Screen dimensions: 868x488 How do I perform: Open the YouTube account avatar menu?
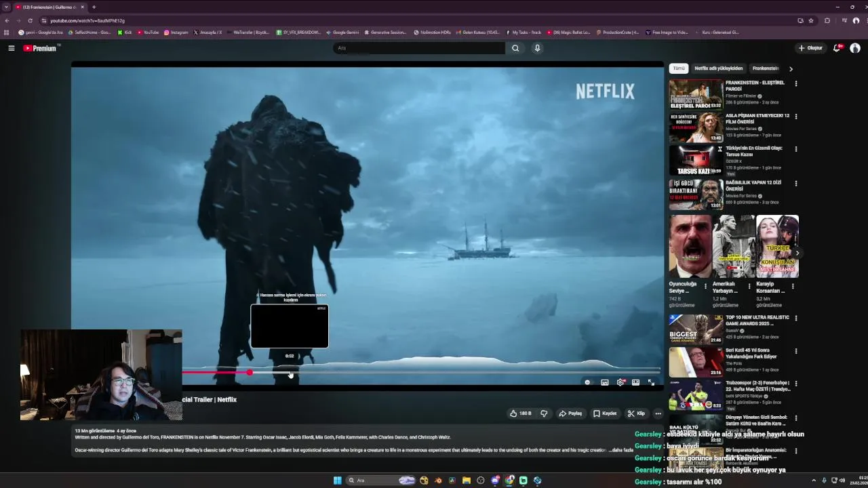tap(855, 48)
